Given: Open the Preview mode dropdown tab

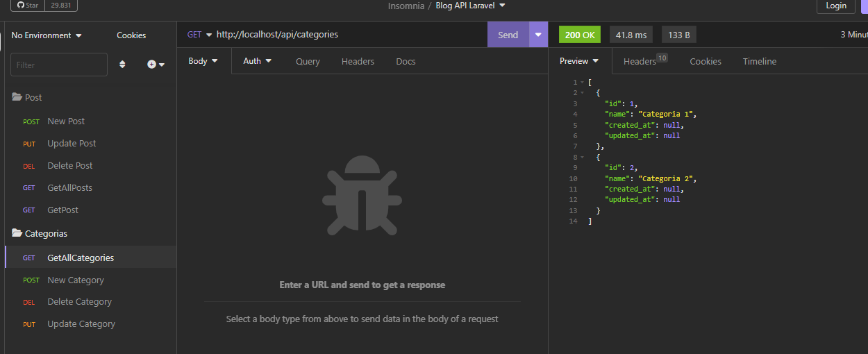Looking at the screenshot, I should 579,61.
